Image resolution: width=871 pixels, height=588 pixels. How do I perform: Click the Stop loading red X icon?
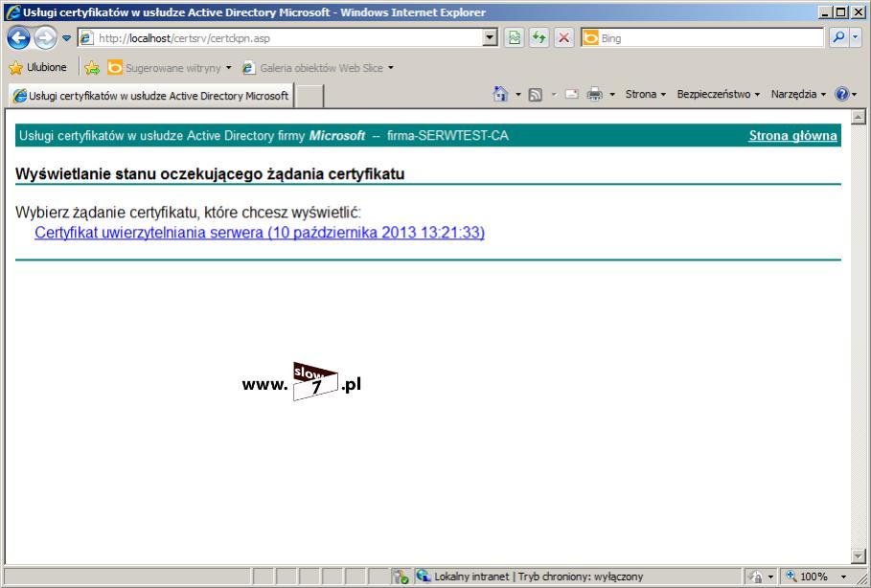[563, 37]
